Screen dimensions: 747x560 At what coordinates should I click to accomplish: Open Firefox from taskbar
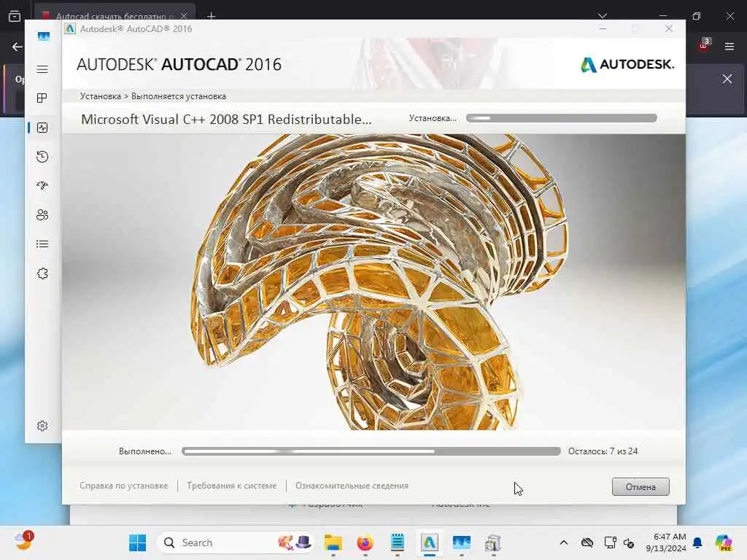[365, 542]
